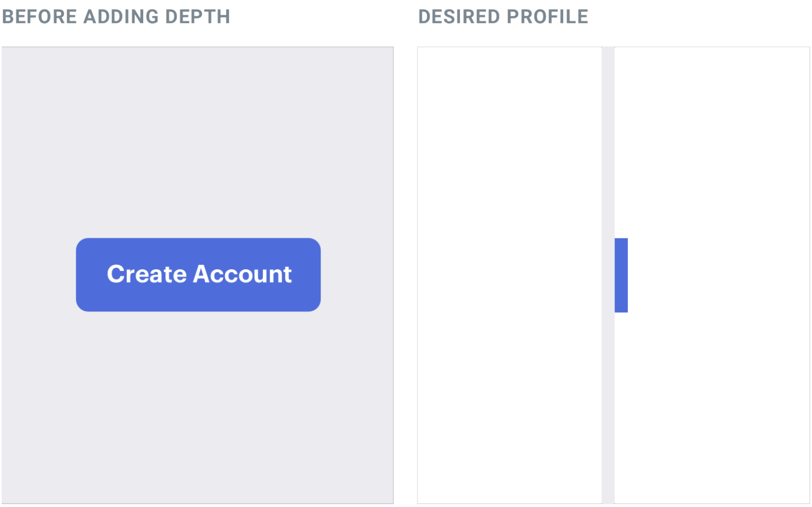Screen dimensions: 812x507
Task: Click gray panel area right of Create Account button
Action: click(357, 275)
